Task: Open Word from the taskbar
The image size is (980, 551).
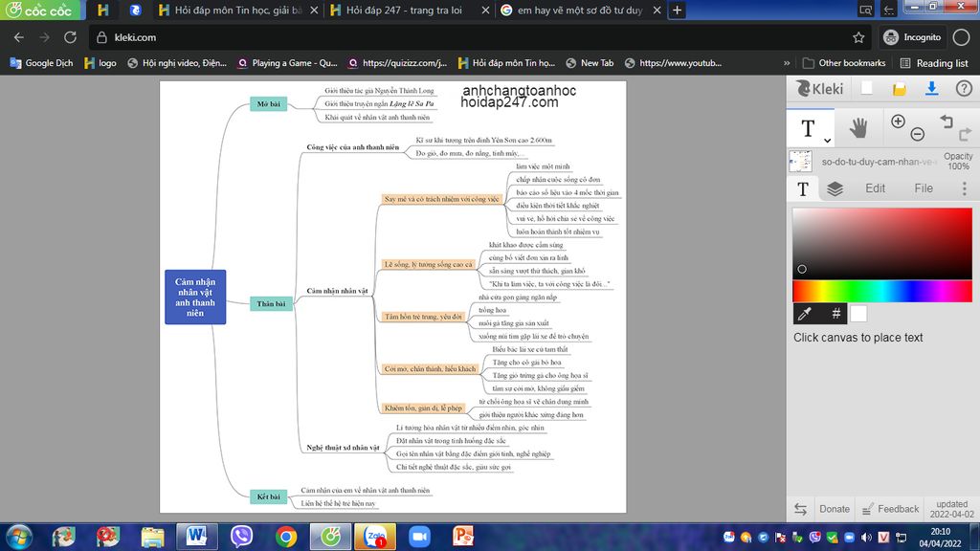Action: click(x=196, y=537)
